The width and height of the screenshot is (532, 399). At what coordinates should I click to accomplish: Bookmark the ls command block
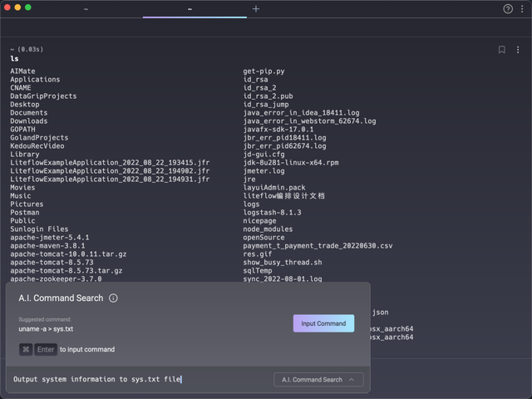(502, 50)
